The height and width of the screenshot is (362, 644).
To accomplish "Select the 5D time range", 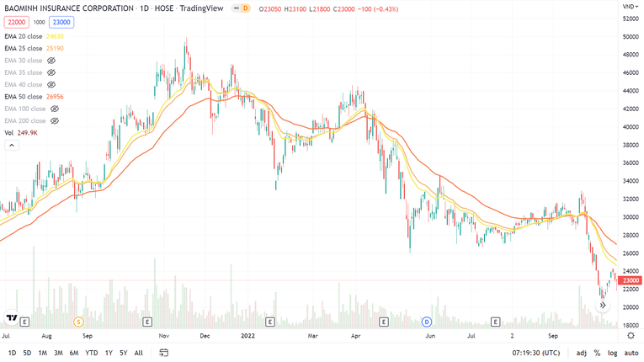I will coord(27,353).
